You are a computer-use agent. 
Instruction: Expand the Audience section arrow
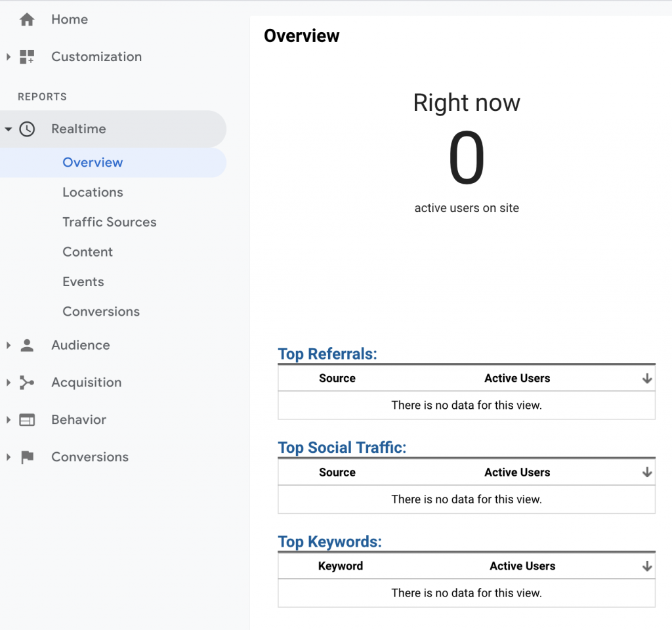(9, 345)
